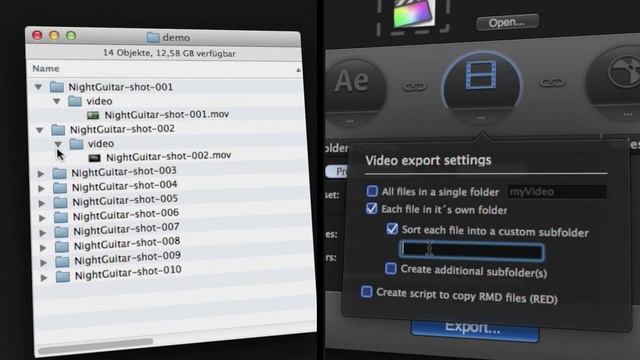Expand NightGuitar-shot-004 folder

tap(41, 189)
